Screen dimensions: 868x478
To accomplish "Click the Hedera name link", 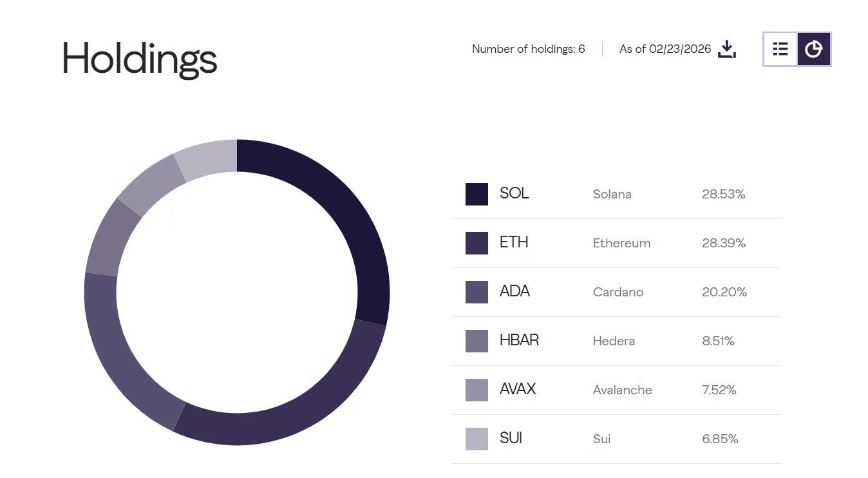I will [x=614, y=341].
